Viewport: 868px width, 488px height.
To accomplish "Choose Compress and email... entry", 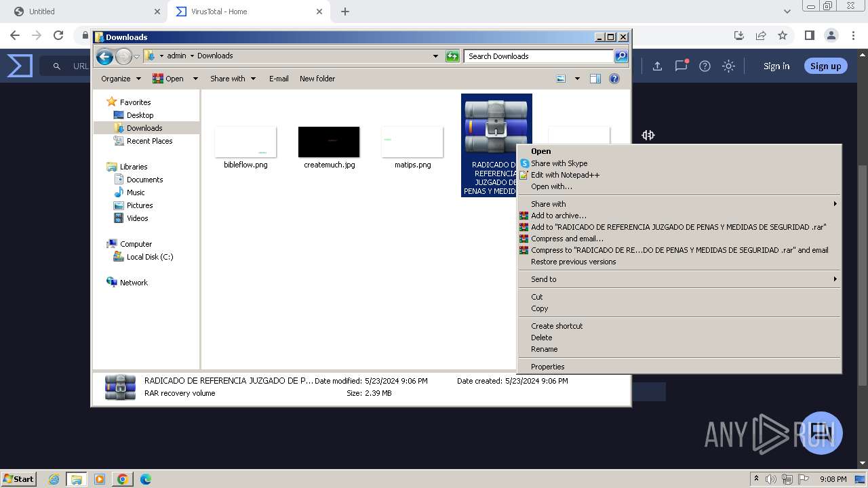I will tap(679, 239).
